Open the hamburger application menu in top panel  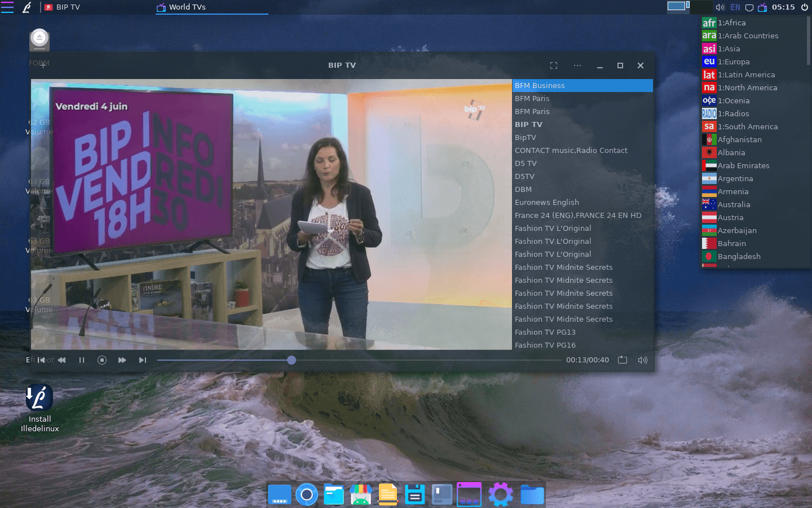pos(7,7)
